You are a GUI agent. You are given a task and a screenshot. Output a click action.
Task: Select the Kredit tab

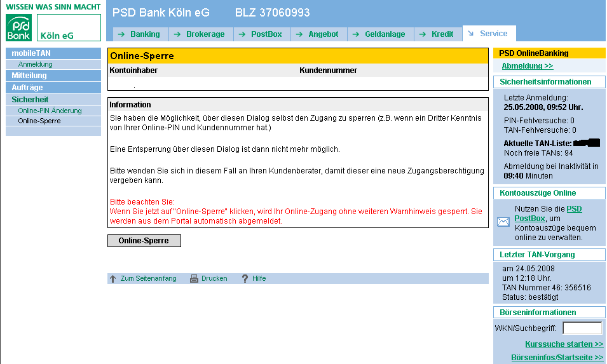click(438, 34)
